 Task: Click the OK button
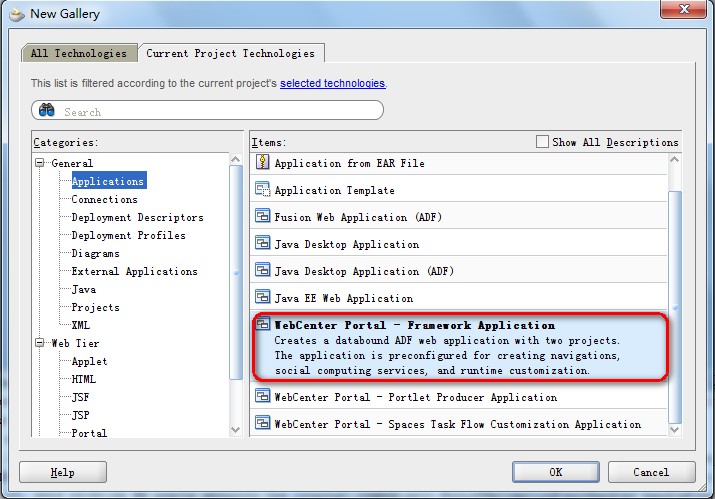coord(555,472)
